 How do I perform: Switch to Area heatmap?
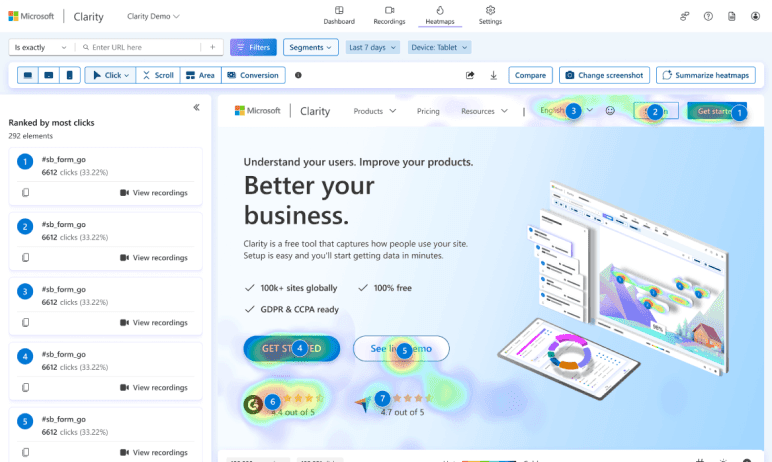(200, 75)
